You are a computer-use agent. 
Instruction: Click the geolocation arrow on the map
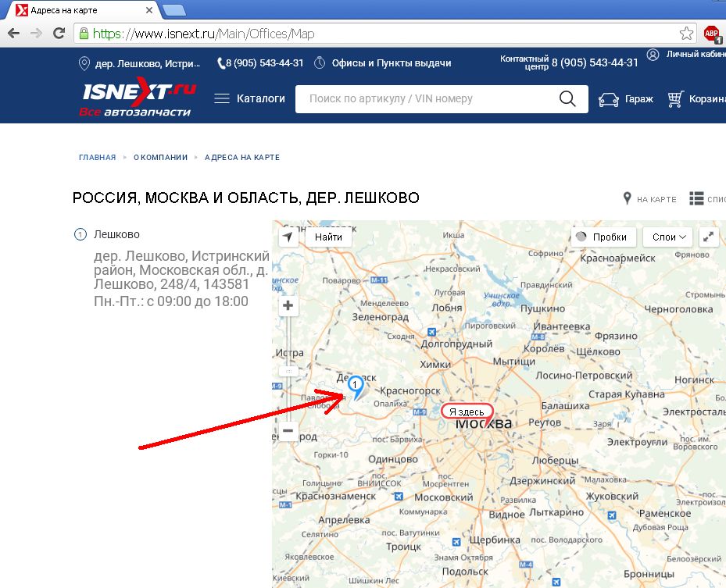(x=288, y=237)
